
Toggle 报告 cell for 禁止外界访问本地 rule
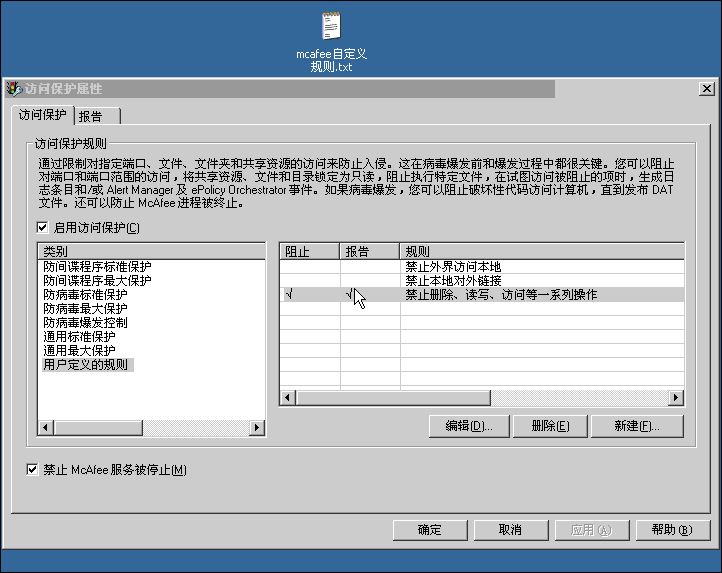tap(370, 267)
